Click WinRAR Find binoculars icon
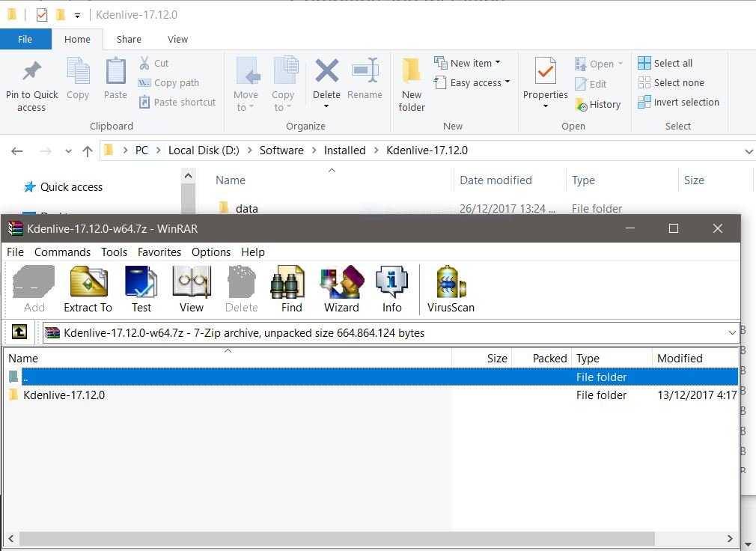The width and height of the screenshot is (756, 551). coord(287,282)
